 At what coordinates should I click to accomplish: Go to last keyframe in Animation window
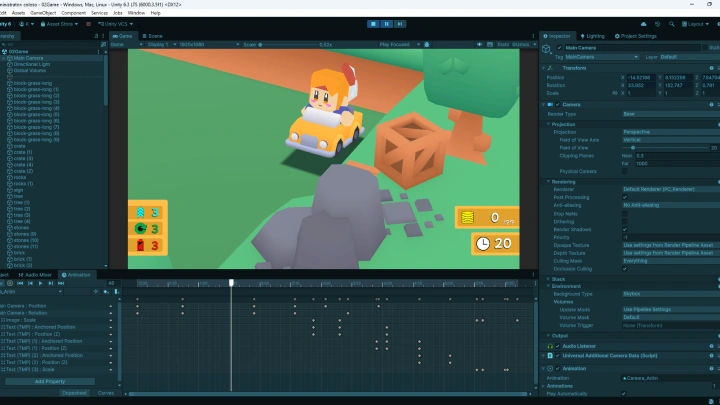[61, 283]
